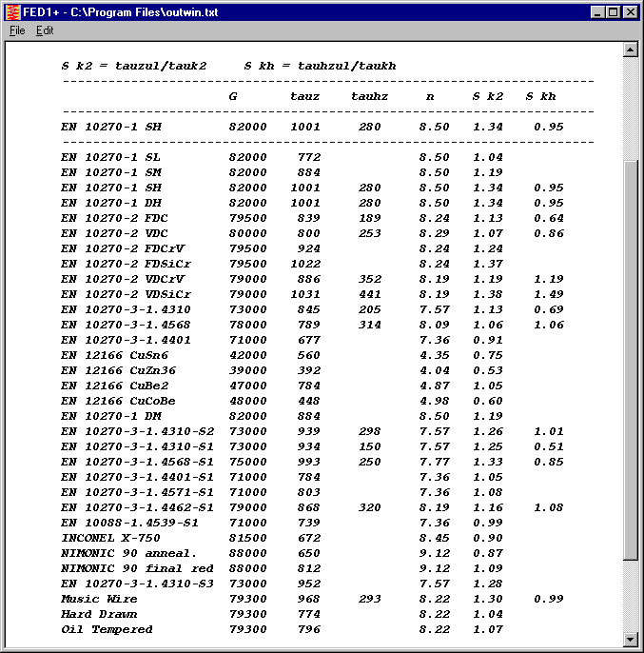
Task: Click the scroll down arrow button
Action: point(629,638)
